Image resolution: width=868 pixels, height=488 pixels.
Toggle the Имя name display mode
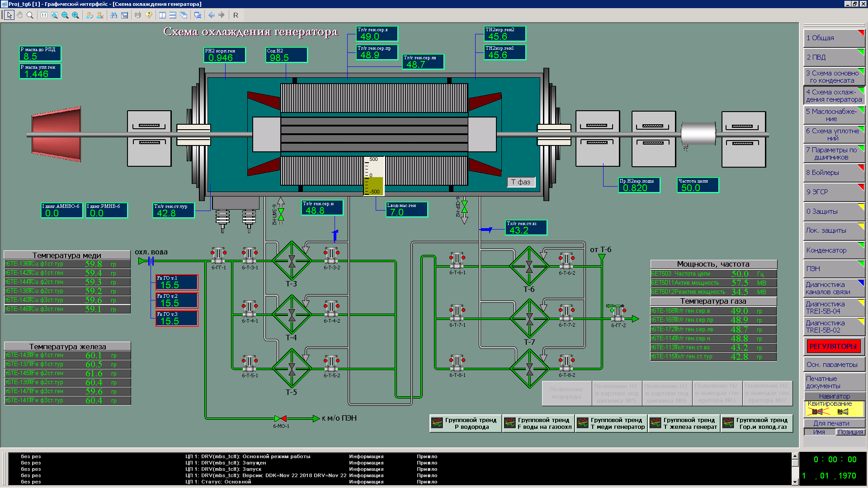point(819,432)
